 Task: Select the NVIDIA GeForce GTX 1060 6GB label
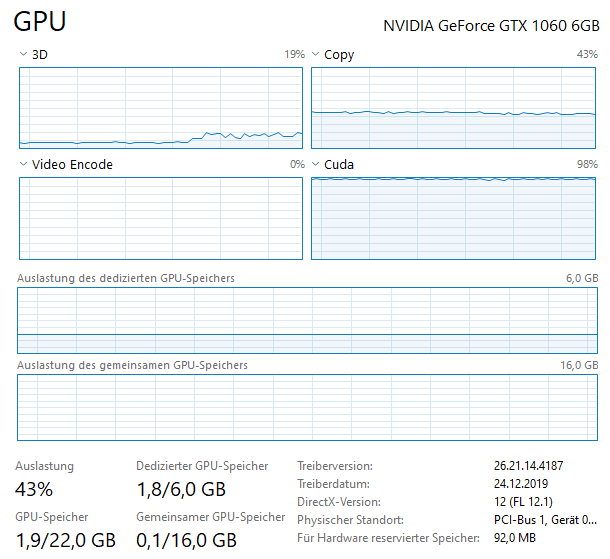pos(491,27)
